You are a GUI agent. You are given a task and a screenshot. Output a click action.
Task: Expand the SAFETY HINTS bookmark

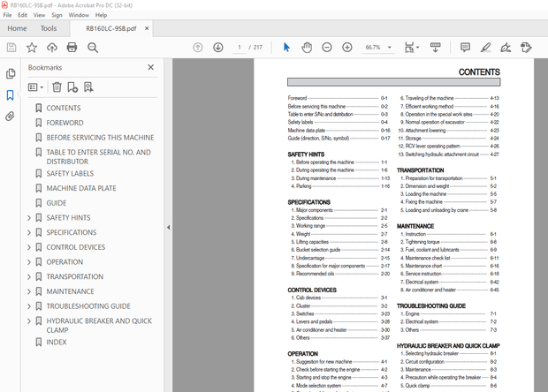(29, 218)
